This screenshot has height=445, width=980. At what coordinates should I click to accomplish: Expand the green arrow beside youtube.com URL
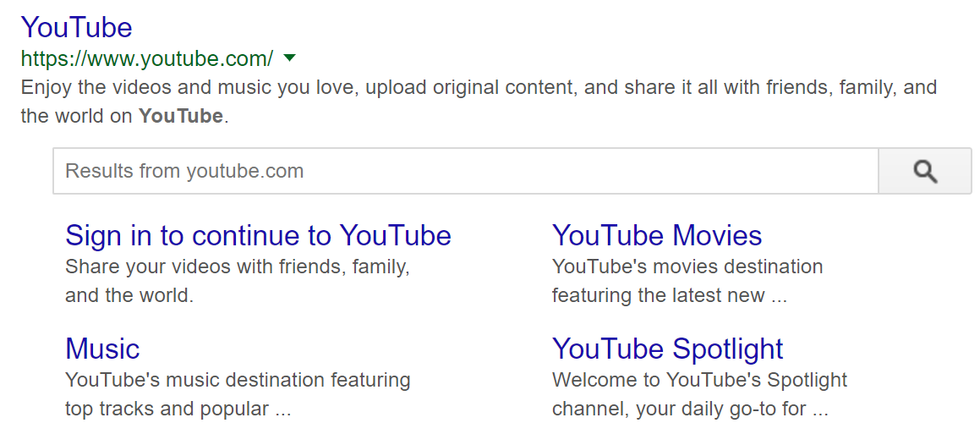click(x=288, y=58)
